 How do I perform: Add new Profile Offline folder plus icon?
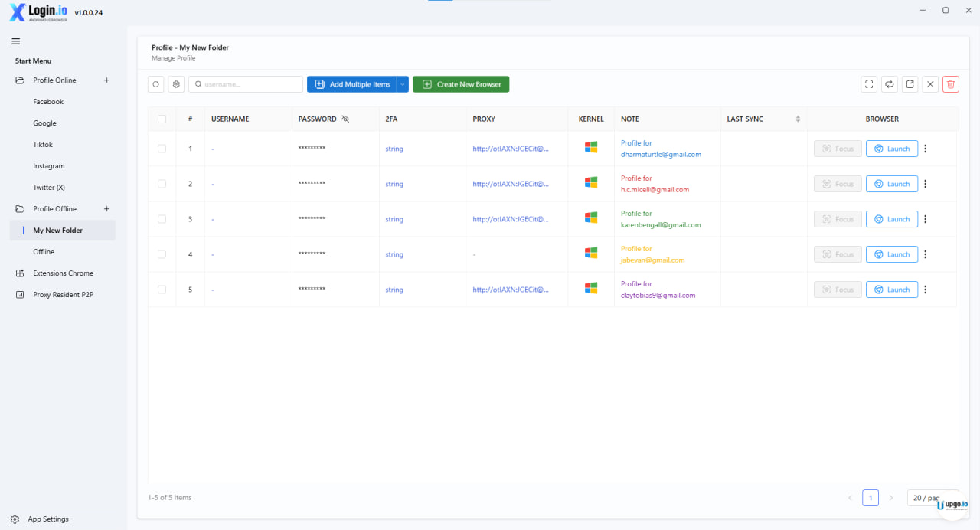(106, 209)
